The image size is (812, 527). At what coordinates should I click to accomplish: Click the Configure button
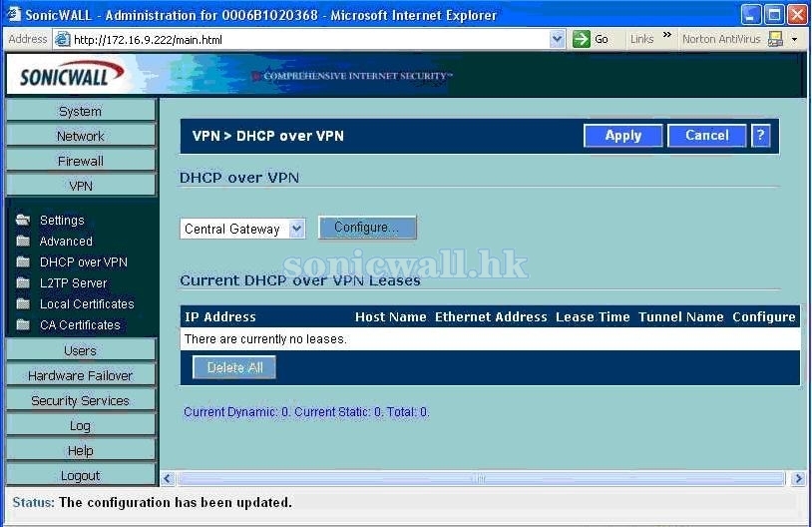click(367, 228)
